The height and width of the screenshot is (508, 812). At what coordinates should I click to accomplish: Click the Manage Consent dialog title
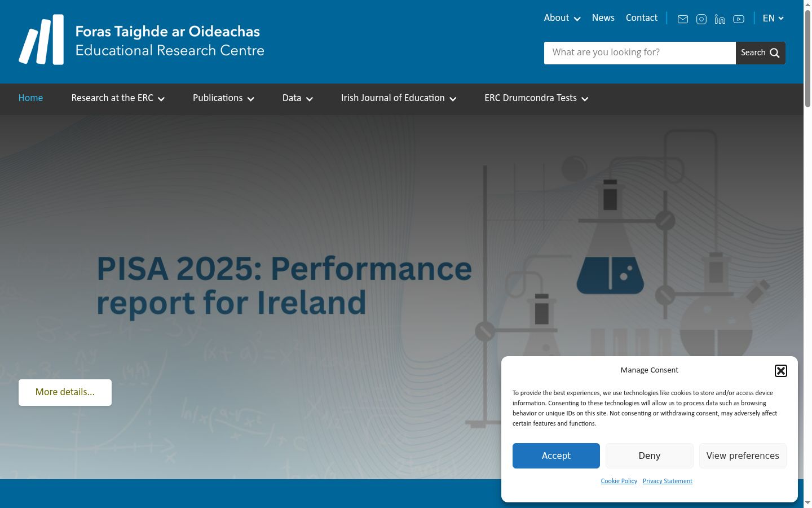pos(650,370)
